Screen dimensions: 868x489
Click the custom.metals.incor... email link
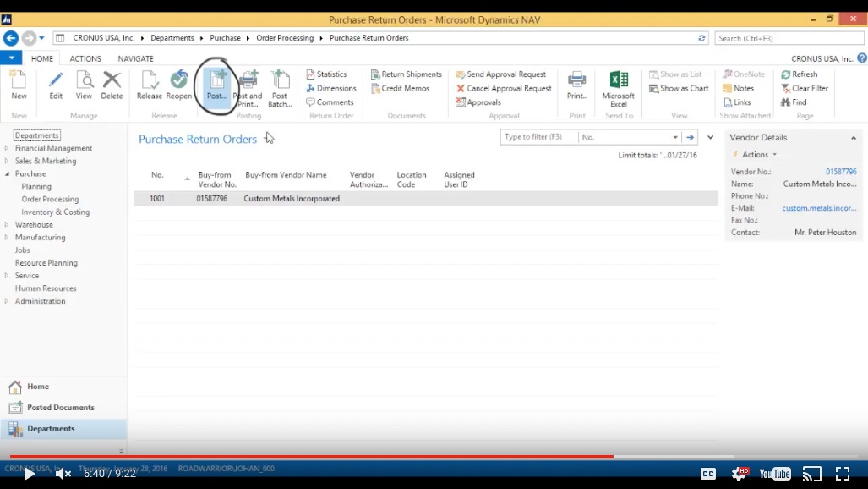(x=819, y=208)
